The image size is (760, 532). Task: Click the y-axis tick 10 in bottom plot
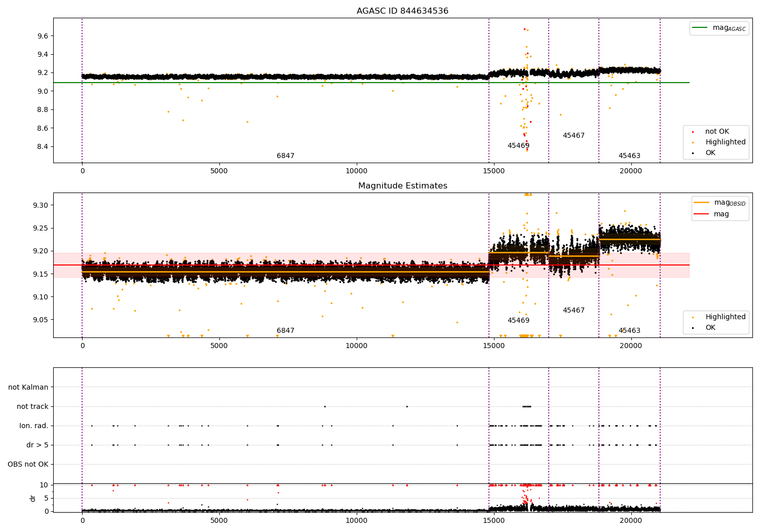(x=44, y=485)
